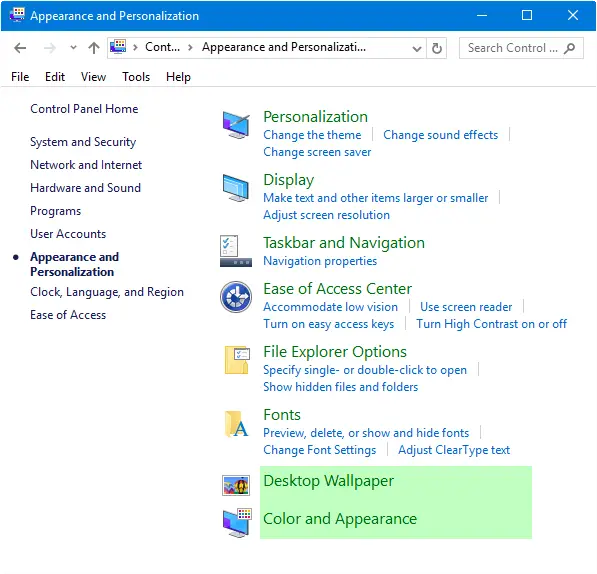Screen dimensions: 597x574
Task: Open the Help menu
Action: click(178, 77)
